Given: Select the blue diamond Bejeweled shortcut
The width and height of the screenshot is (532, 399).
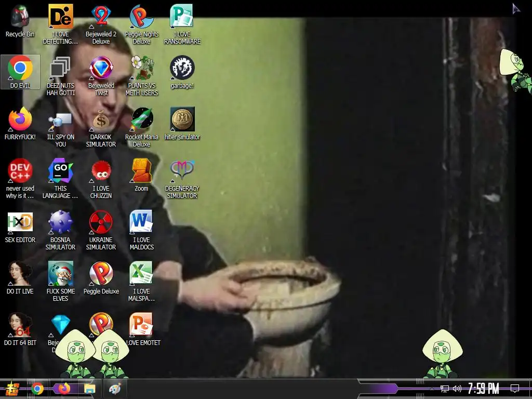Looking at the screenshot, I should click(x=60, y=326).
